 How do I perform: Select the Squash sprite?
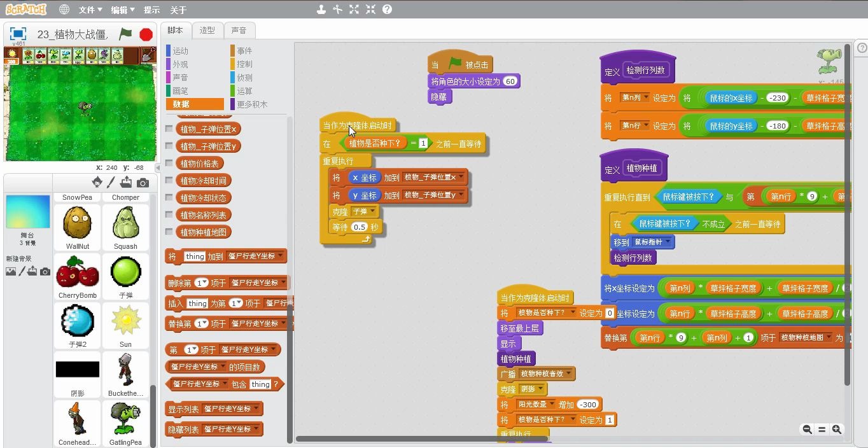click(x=125, y=227)
